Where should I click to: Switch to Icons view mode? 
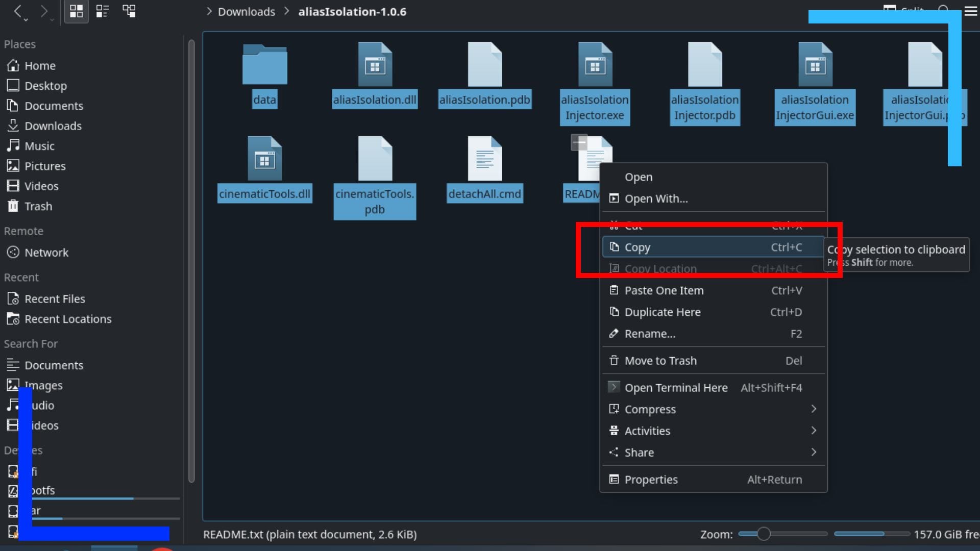click(x=76, y=11)
